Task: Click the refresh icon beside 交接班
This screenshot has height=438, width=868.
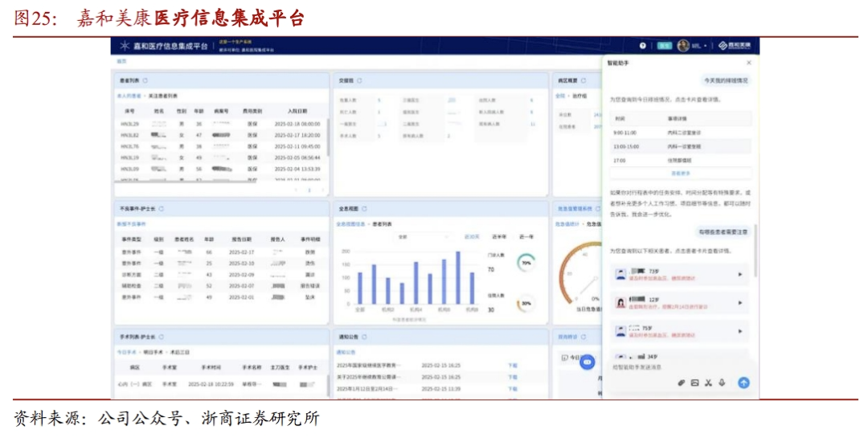Action: 359,81
